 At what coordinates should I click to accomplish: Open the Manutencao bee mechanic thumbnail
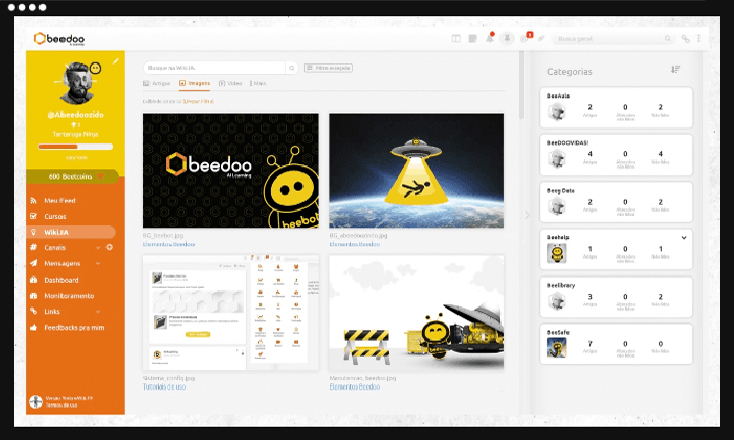pos(417,313)
